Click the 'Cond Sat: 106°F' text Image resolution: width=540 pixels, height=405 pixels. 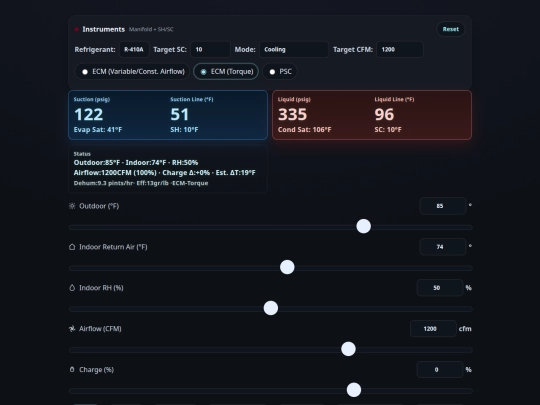[304, 130]
